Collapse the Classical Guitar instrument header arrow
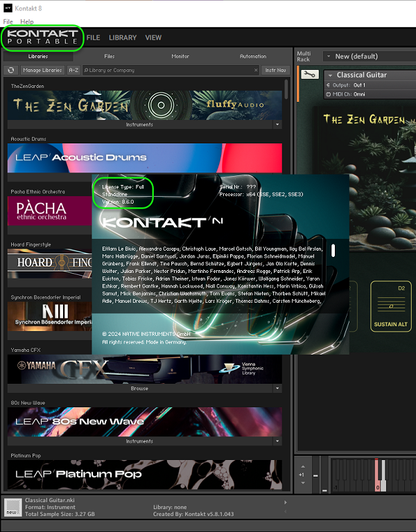 pyautogui.click(x=330, y=76)
